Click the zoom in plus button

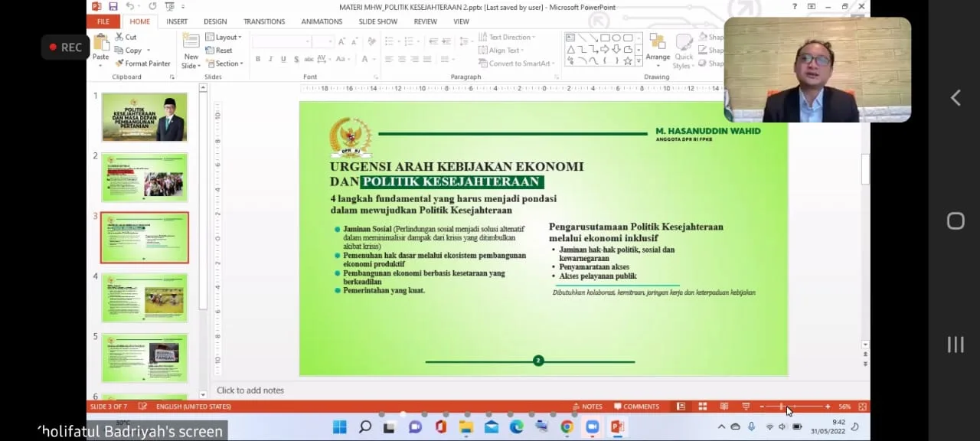(x=828, y=407)
